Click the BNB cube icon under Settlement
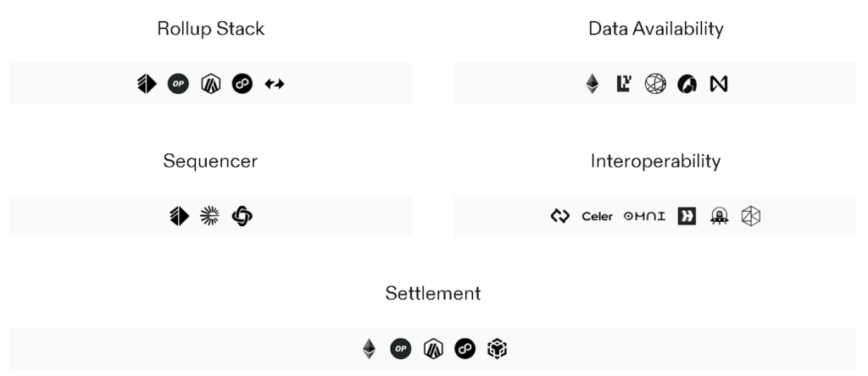This screenshot has width=868, height=376. (497, 348)
